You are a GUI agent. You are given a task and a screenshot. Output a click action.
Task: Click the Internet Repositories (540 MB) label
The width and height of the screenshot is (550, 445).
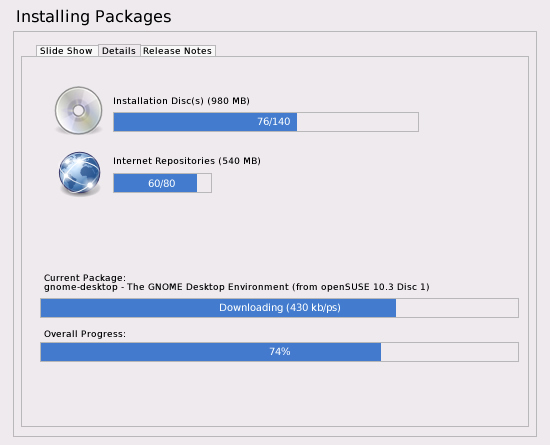coord(187,161)
